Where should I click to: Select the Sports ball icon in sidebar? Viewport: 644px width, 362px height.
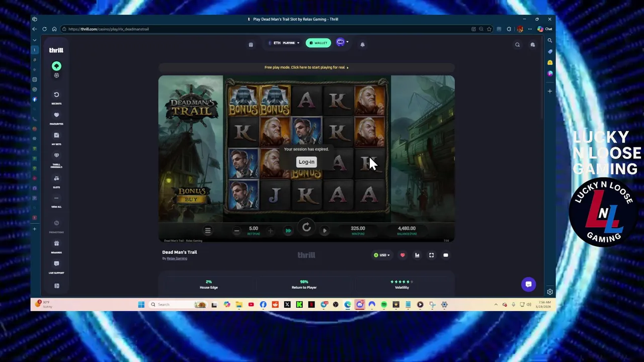56,75
